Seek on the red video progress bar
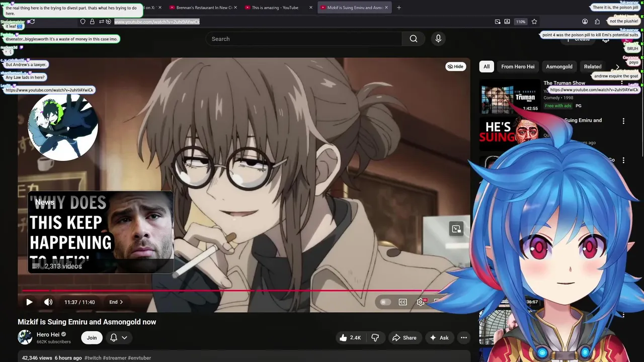Screen dimensions: 644x362 (x=231, y=291)
